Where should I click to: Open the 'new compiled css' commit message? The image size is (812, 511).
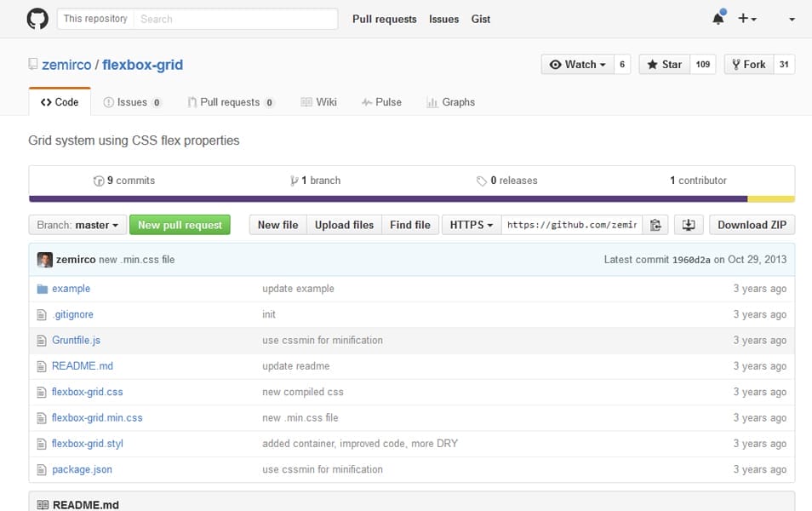[303, 392]
